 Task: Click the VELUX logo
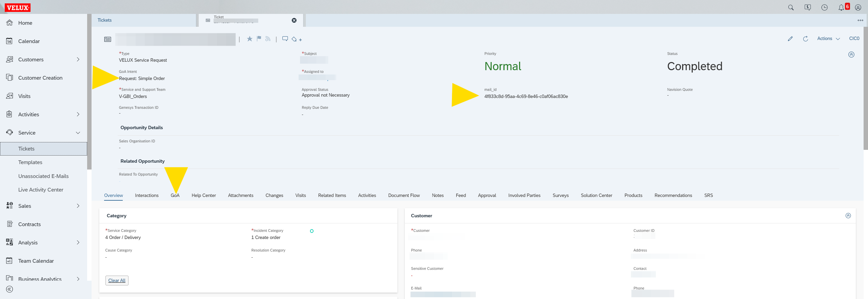point(18,7)
